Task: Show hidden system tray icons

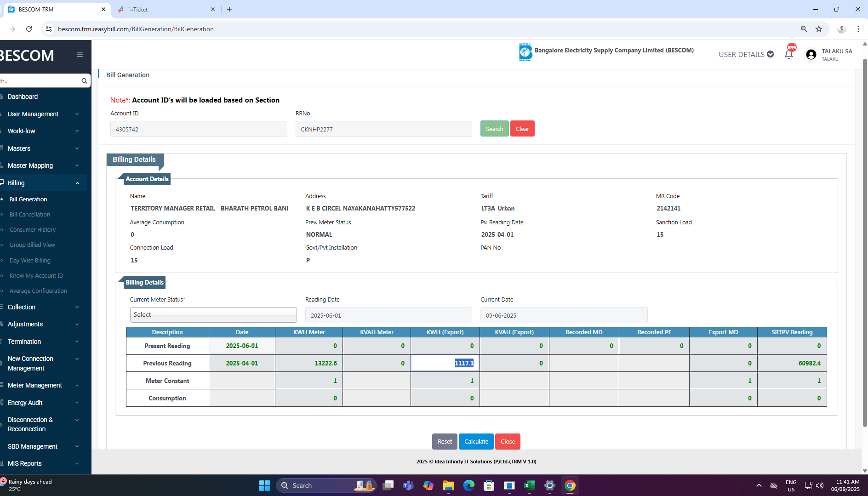Action: click(x=759, y=485)
